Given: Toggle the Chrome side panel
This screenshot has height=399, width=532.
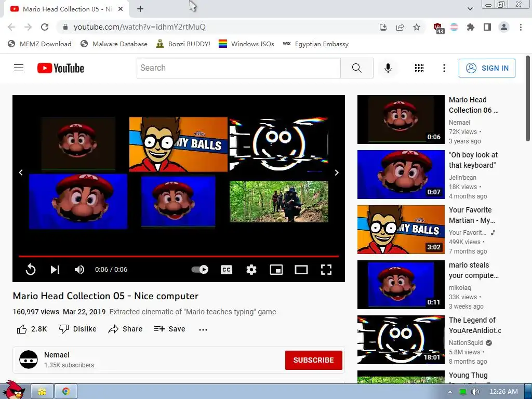Looking at the screenshot, I should tap(487, 27).
